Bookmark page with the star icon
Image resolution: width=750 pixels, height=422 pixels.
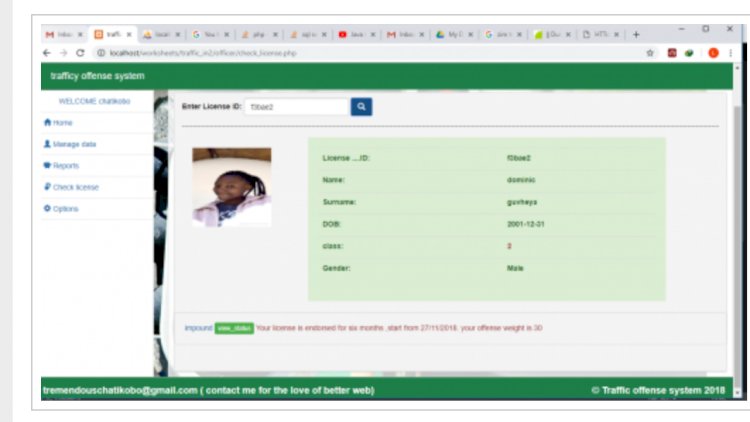[x=650, y=53]
